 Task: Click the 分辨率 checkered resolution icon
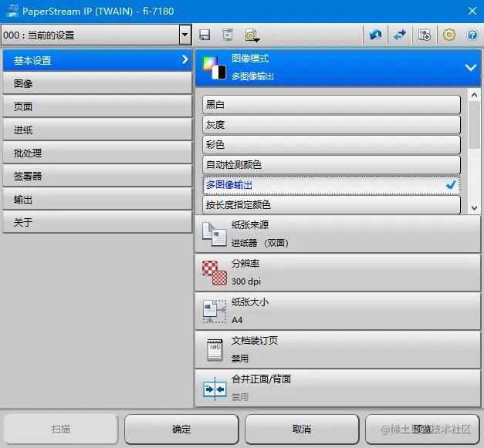point(215,272)
